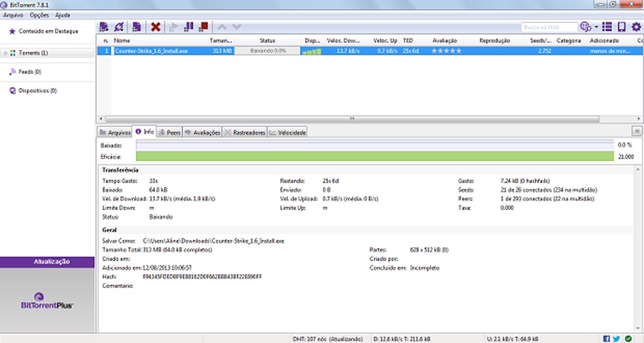The image size is (644, 343).
Task: Expand the Torrents (1) tree arrow
Action: click(5, 53)
